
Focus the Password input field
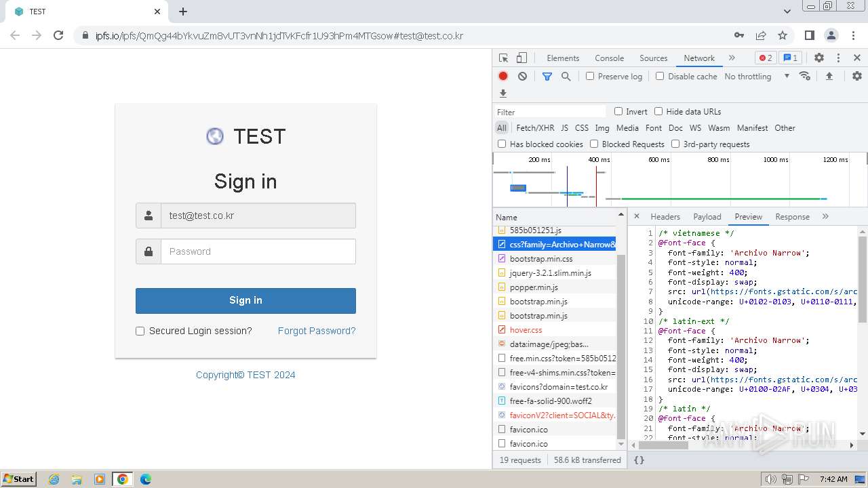(258, 251)
